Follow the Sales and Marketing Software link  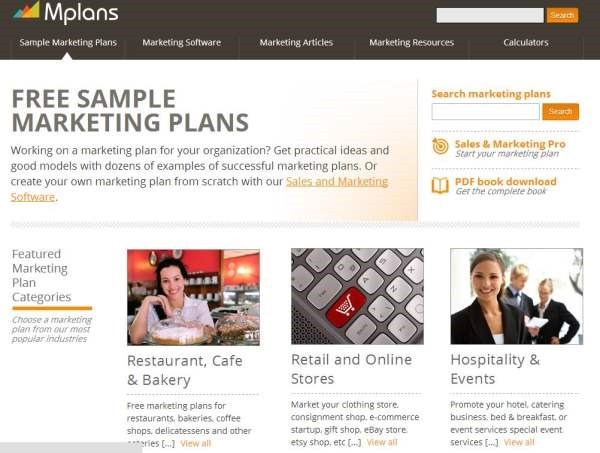pyautogui.click(x=199, y=189)
